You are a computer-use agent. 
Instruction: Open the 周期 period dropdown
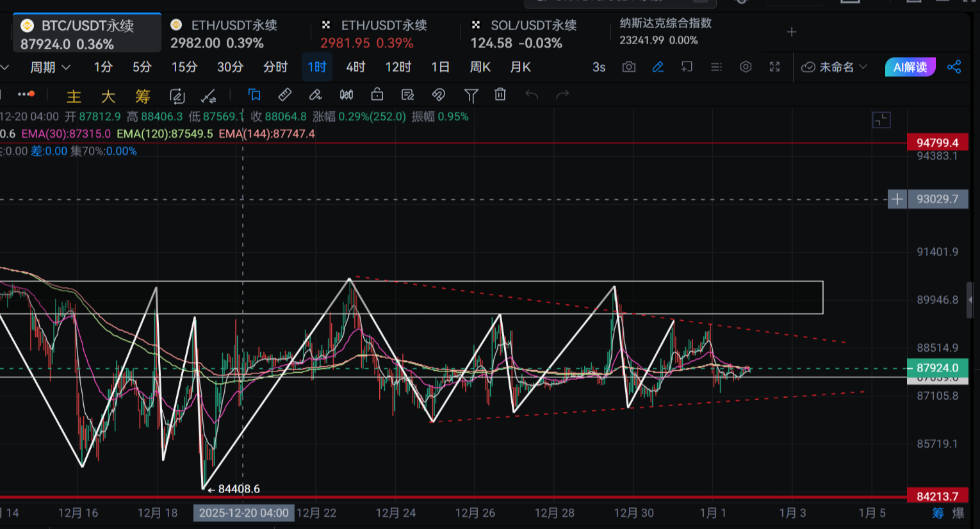[x=50, y=67]
